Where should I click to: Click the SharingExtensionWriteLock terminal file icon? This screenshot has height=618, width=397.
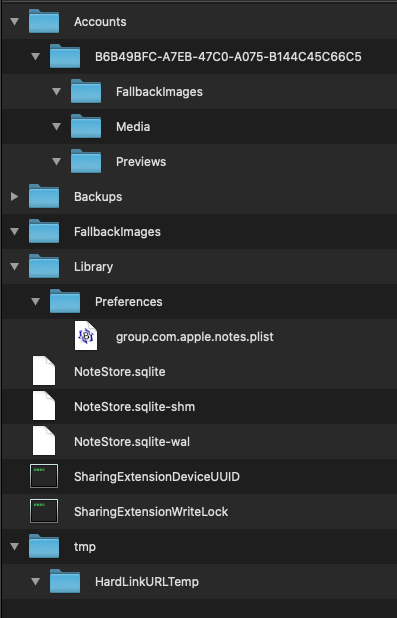(x=44, y=511)
